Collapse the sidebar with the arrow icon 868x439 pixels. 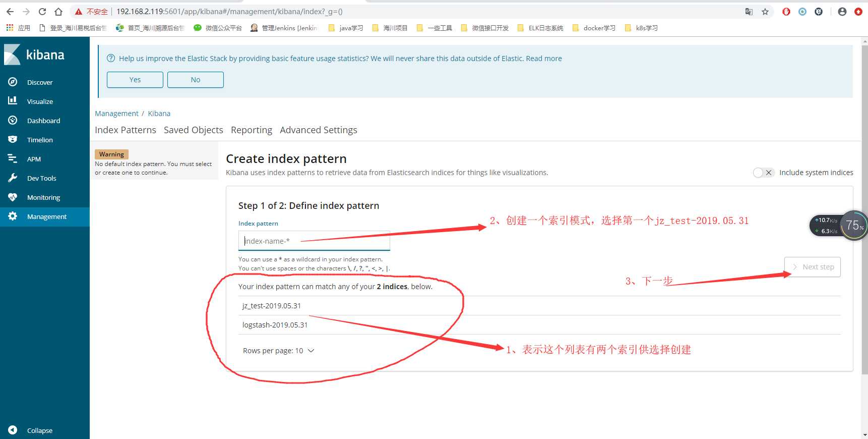(x=13, y=430)
